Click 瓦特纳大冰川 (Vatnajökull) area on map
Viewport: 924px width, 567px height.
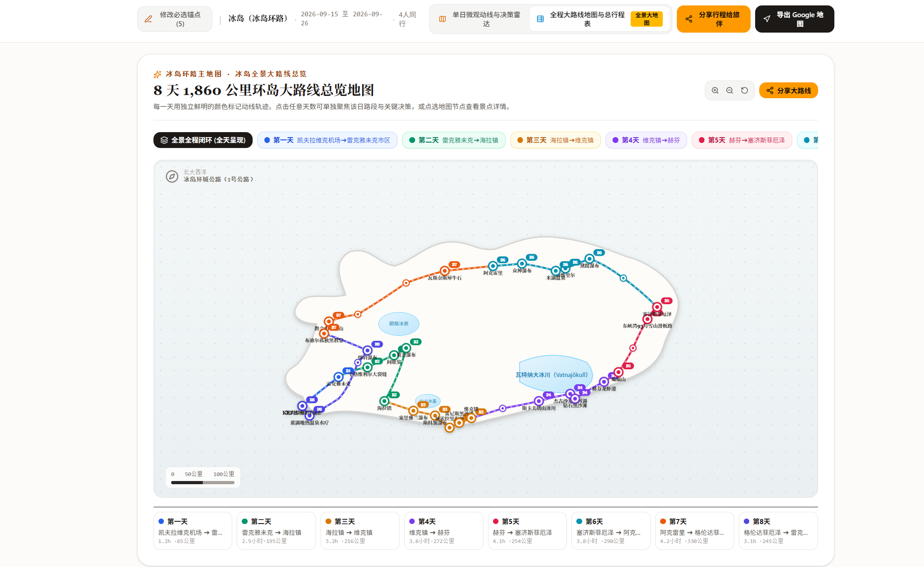(555, 375)
